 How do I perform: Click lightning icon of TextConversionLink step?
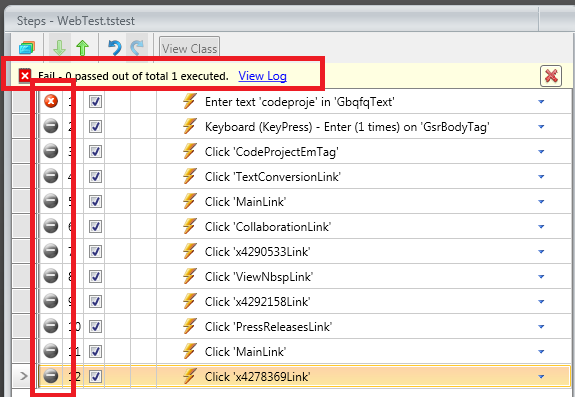[x=190, y=176]
